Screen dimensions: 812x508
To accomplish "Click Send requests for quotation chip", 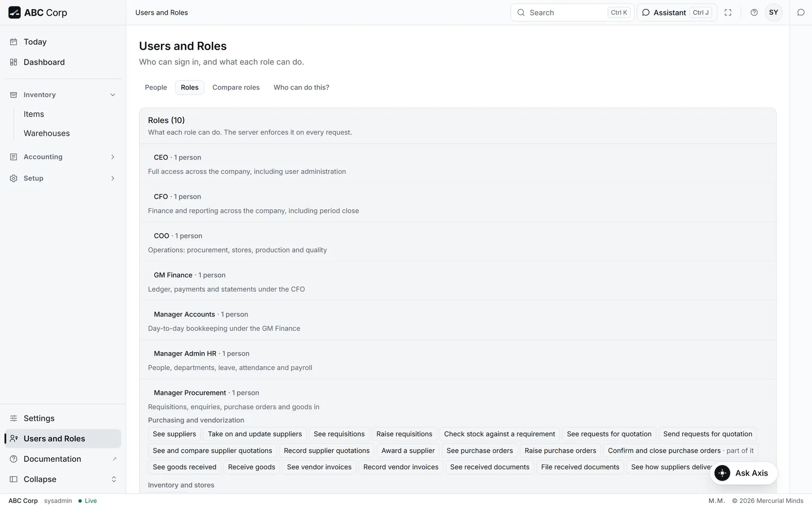I will [x=707, y=434].
